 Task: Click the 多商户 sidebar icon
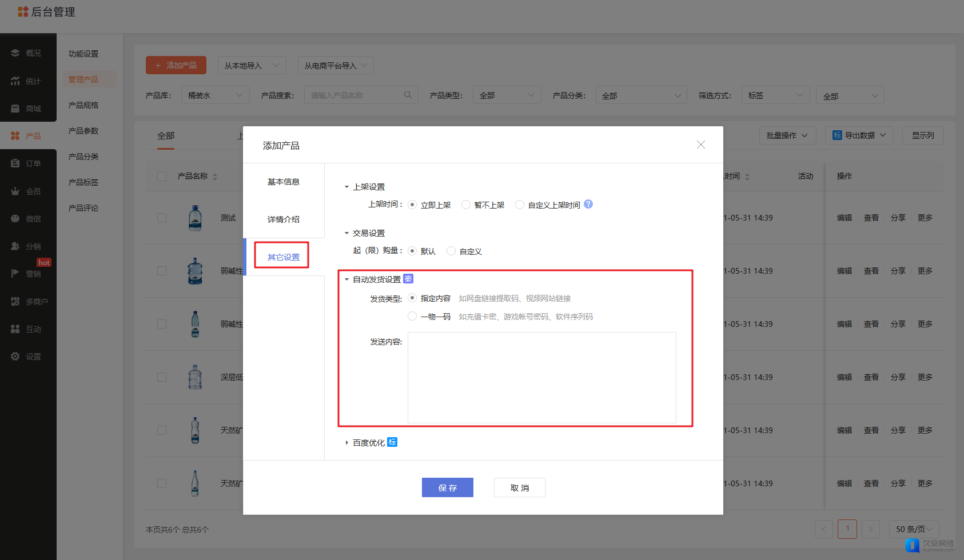coord(15,302)
